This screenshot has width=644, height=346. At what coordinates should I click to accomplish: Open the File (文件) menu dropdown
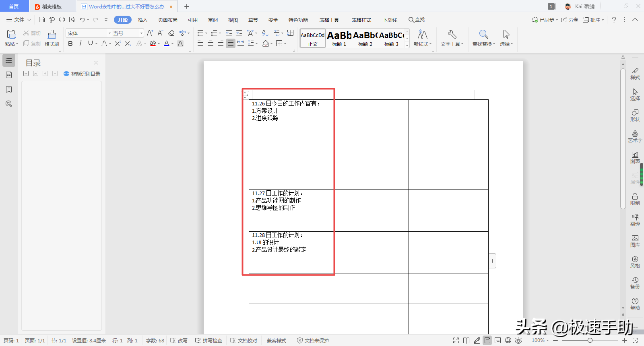(x=19, y=20)
